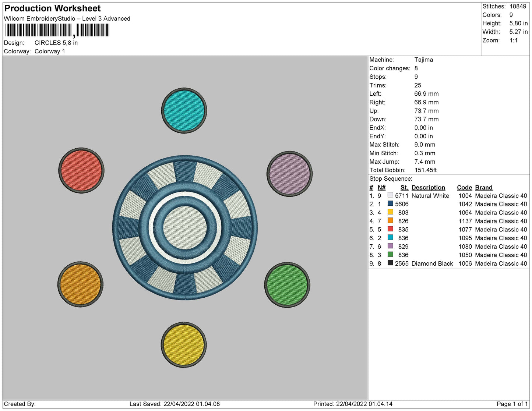Click the barcode under the title
532x411 pixels.
[x=57, y=30]
